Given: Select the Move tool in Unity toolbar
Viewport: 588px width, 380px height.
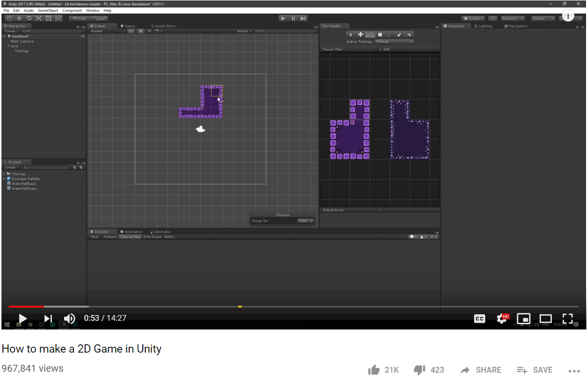Looking at the screenshot, I should tap(19, 19).
